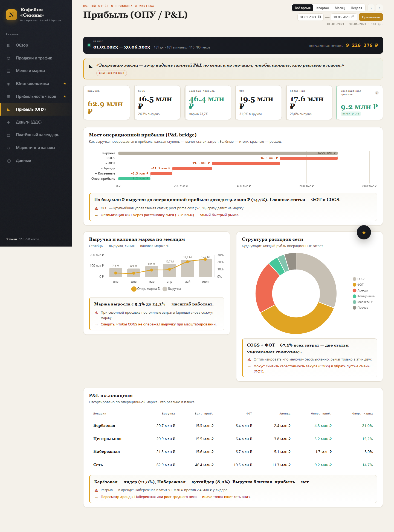Viewport: 394px width, 532px height.
Task: Click the Продажи и трафик pie icon
Action: pyautogui.click(x=8, y=58)
